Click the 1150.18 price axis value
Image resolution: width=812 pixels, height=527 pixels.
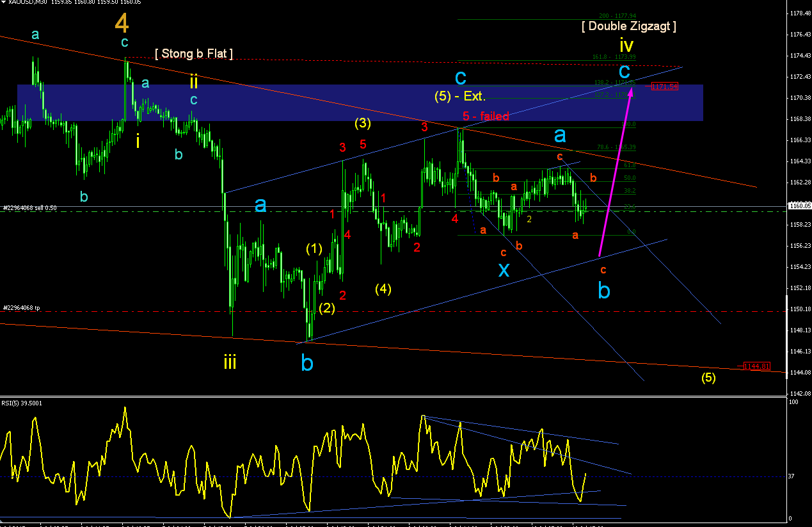point(800,309)
